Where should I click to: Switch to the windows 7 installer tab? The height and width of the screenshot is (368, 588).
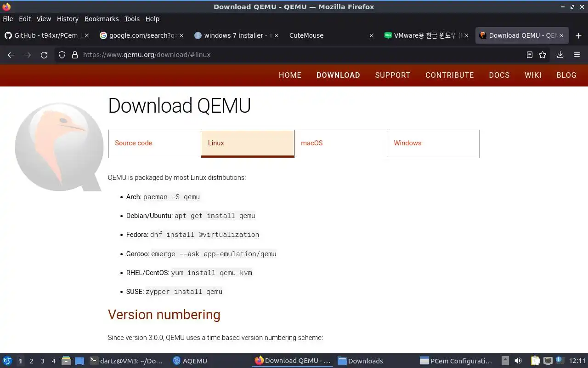tap(236, 35)
